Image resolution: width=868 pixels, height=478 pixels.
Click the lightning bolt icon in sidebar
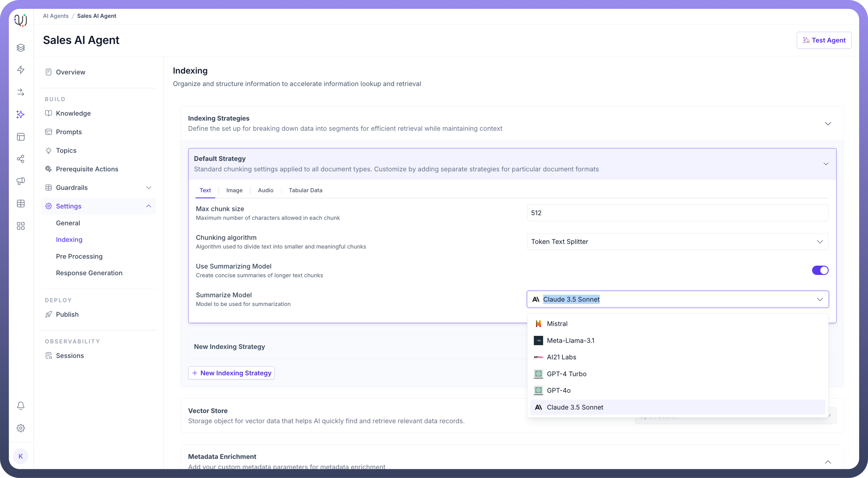point(21,70)
